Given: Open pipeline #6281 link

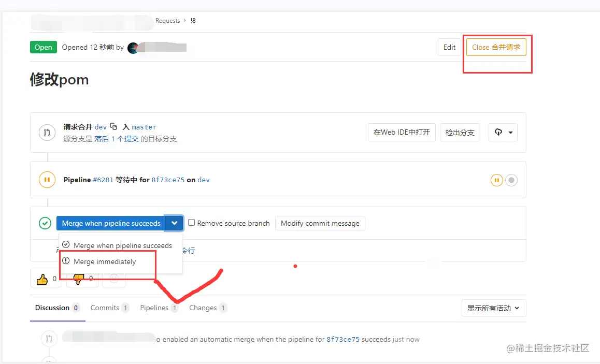Looking at the screenshot, I should pos(103,180).
